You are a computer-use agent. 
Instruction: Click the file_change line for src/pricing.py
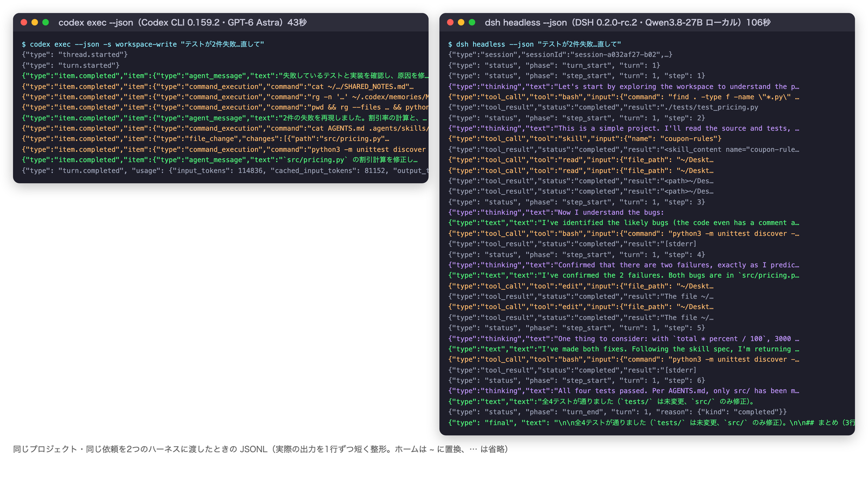205,139
